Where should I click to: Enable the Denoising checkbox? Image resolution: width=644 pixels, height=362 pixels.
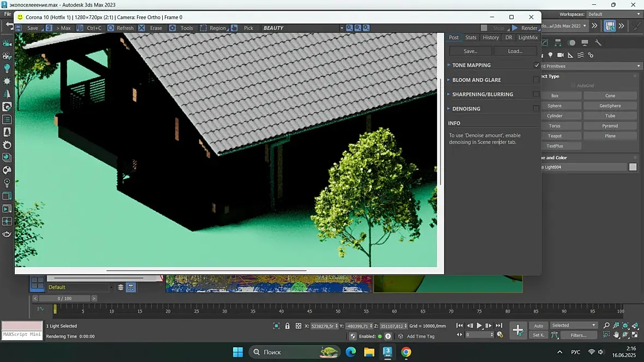536,108
